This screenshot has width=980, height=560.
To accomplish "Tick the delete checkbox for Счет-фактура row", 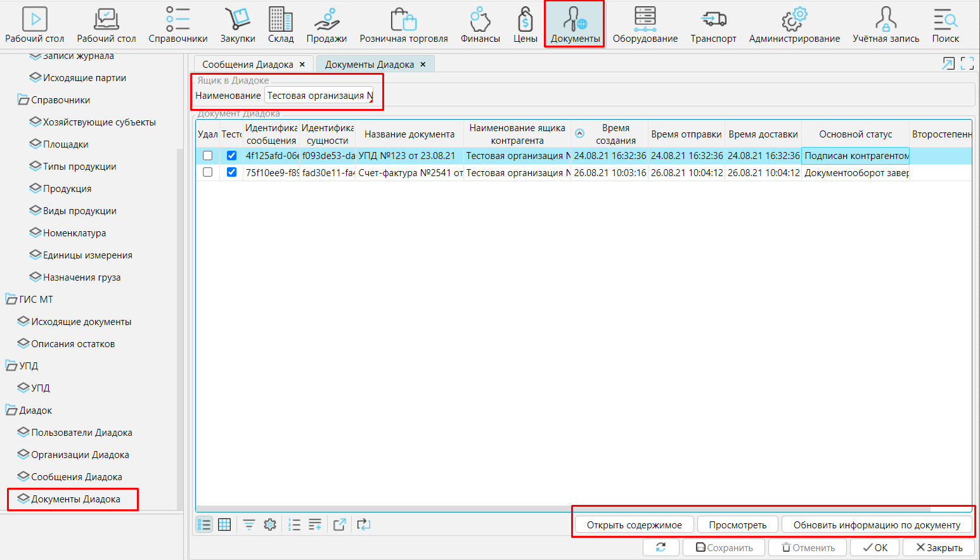I will 207,172.
